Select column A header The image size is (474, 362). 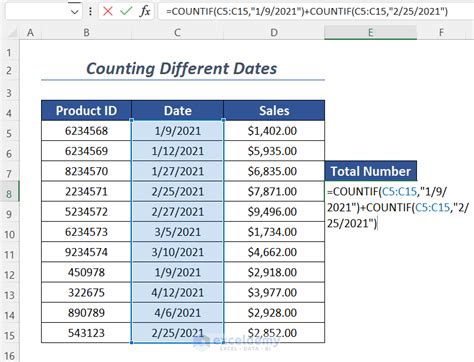30,33
